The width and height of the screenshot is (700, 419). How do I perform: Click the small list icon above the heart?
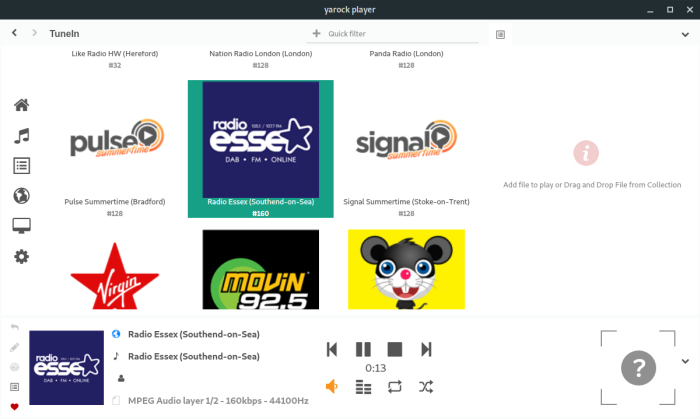point(14,387)
